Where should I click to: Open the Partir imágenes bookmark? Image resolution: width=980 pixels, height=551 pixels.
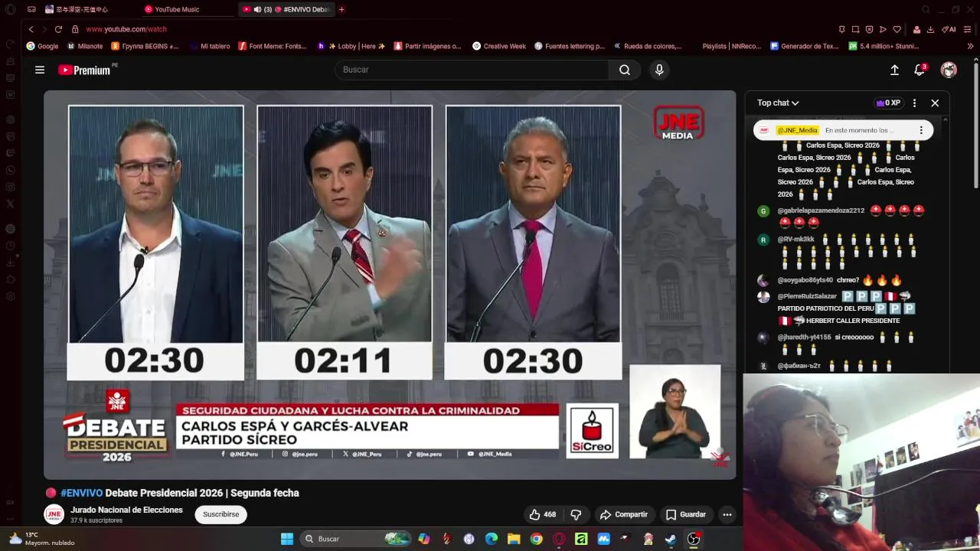click(x=427, y=46)
